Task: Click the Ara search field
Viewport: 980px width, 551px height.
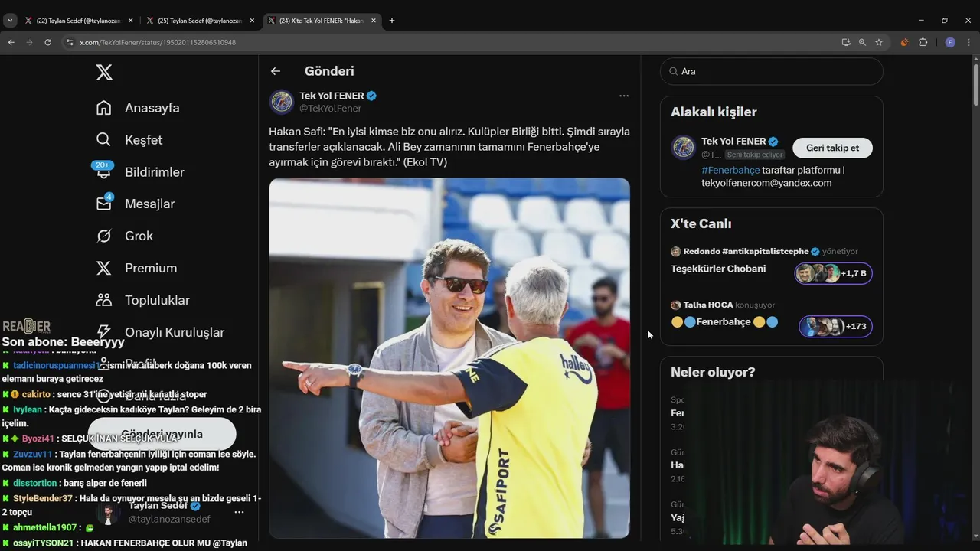Action: coord(772,71)
